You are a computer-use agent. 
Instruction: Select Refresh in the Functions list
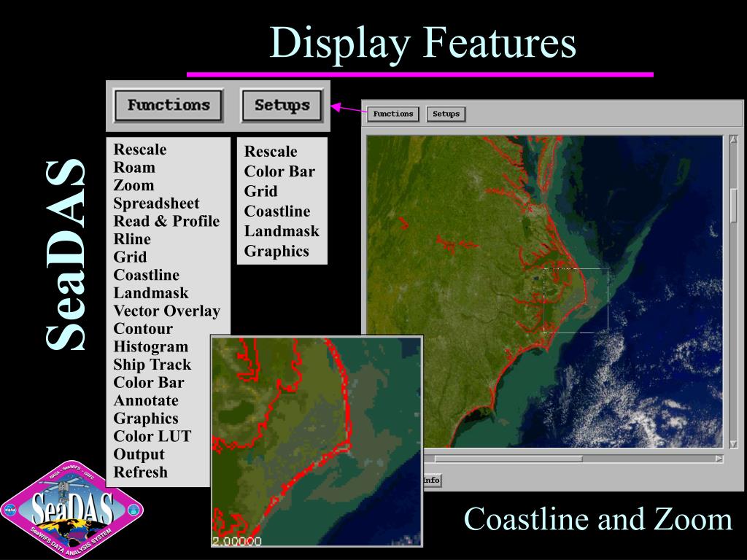[x=141, y=472]
